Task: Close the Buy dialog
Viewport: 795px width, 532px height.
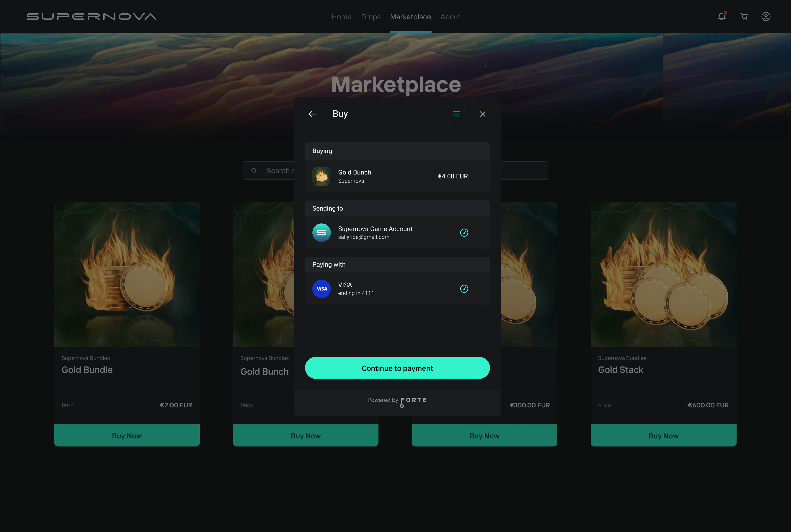Action: coord(482,114)
